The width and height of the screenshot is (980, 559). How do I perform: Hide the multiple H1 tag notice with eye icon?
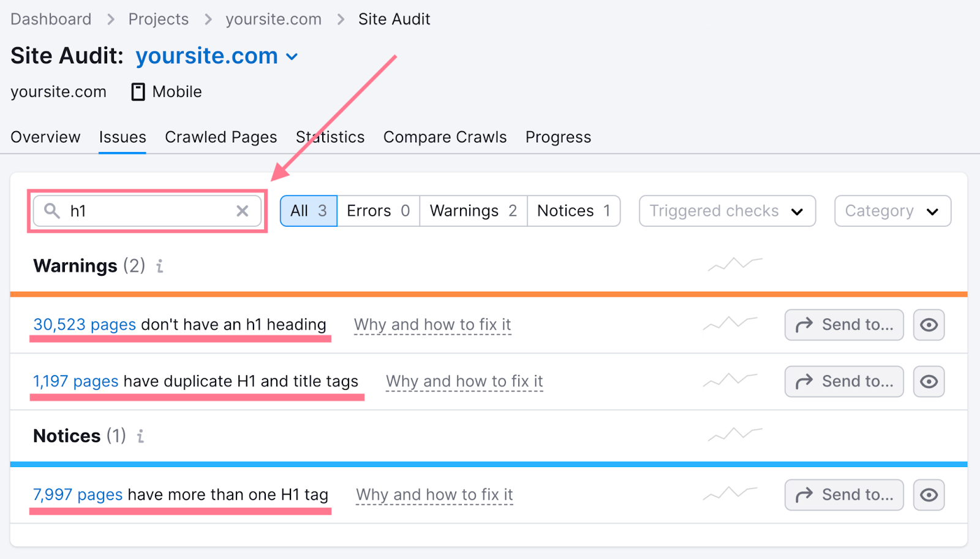pyautogui.click(x=929, y=495)
